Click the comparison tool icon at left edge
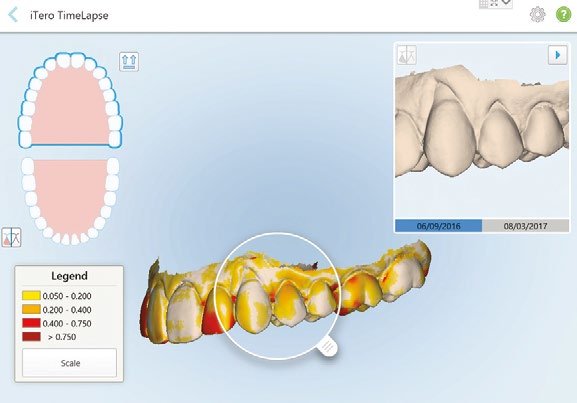The image size is (577, 403). (x=11, y=237)
